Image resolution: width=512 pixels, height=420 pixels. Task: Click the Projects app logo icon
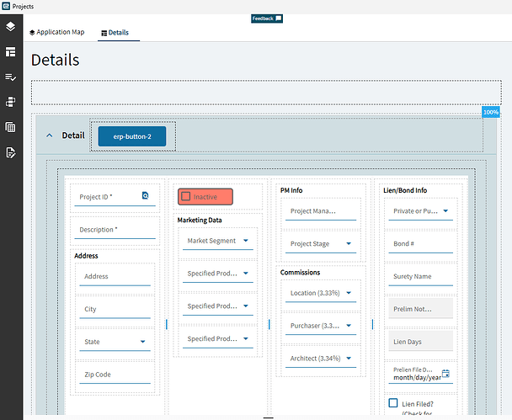(x=6, y=6)
